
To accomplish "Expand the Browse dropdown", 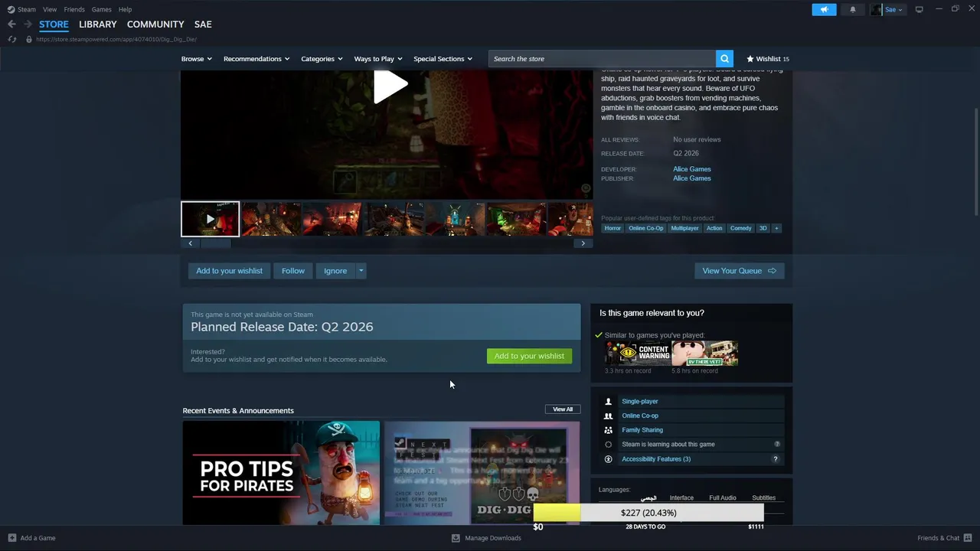I will click(x=197, y=59).
